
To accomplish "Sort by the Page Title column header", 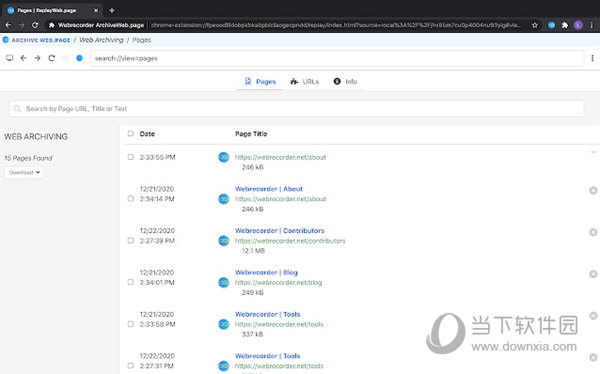I will 251,134.
